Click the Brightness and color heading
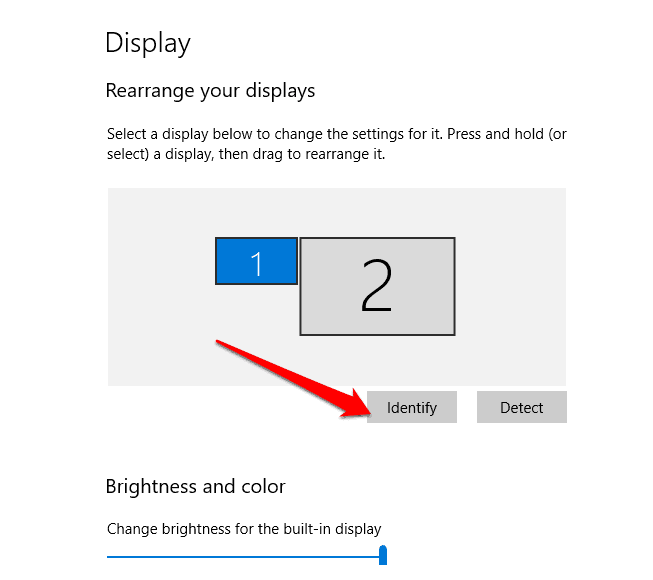This screenshot has width=653, height=580. [195, 487]
